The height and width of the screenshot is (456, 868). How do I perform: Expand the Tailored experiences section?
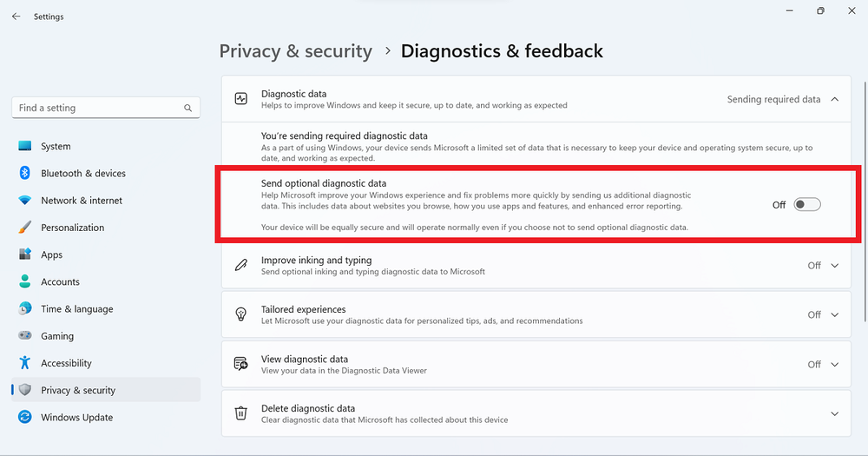click(834, 314)
